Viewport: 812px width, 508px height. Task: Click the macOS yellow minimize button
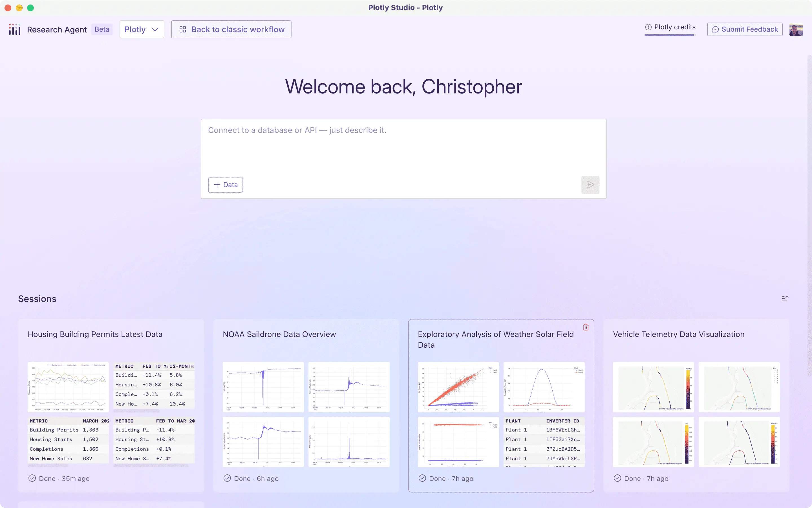[x=19, y=8]
